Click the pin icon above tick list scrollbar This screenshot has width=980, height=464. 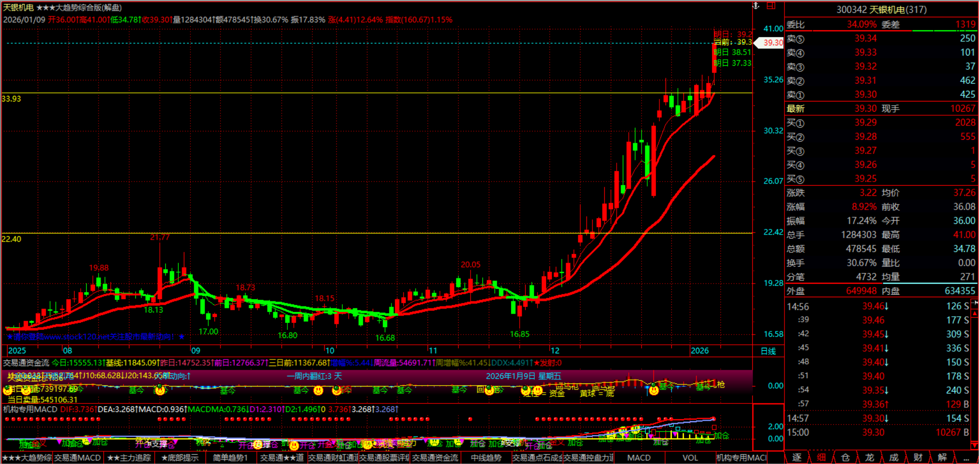point(975,302)
